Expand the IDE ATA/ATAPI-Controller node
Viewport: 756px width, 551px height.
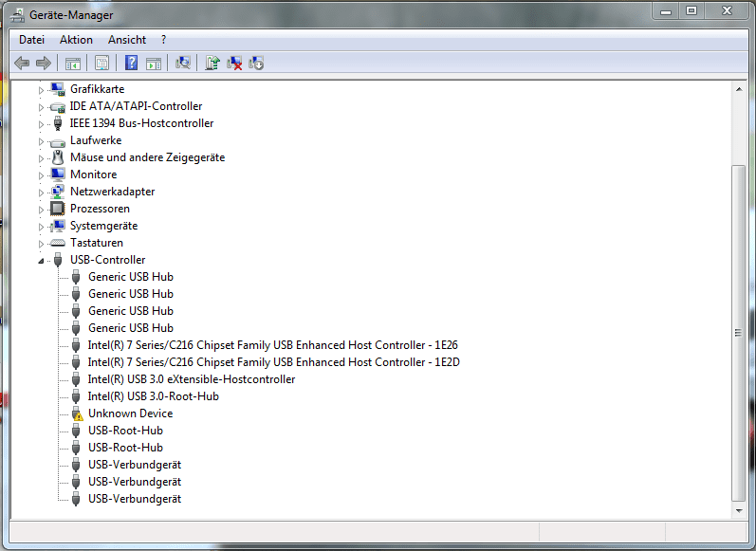(41, 107)
